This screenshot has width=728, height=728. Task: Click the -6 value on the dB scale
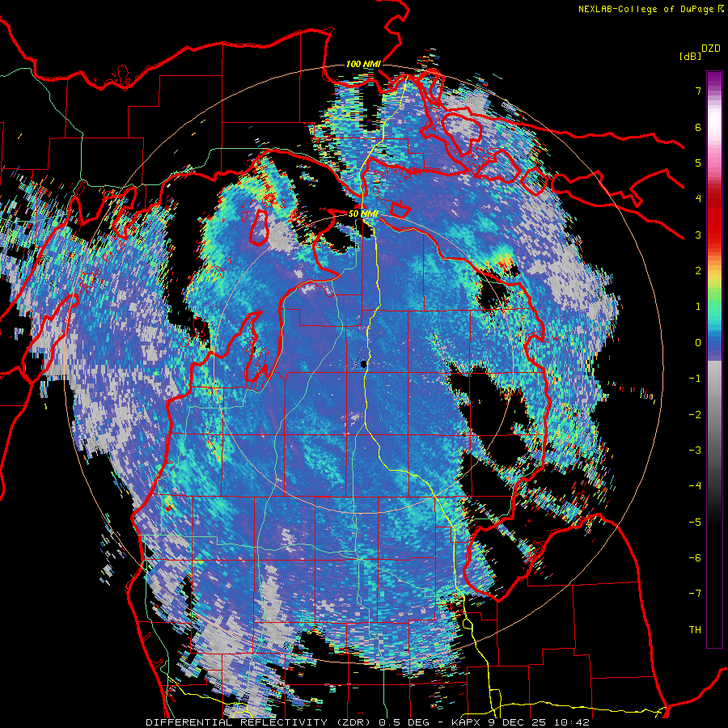(695, 558)
